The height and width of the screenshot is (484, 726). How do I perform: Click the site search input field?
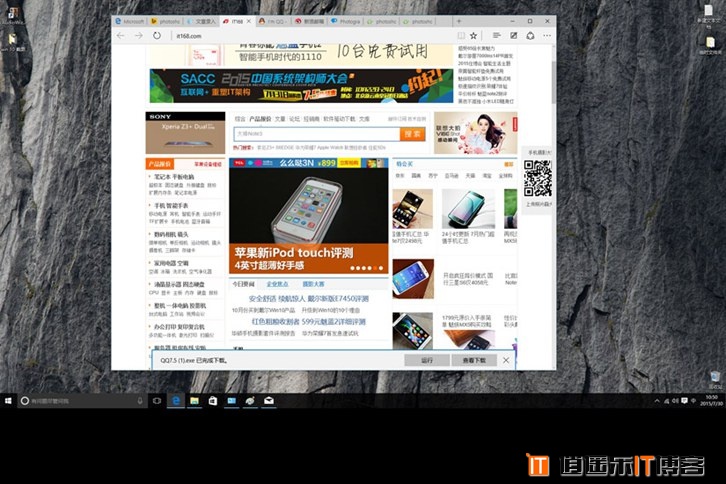coord(317,134)
